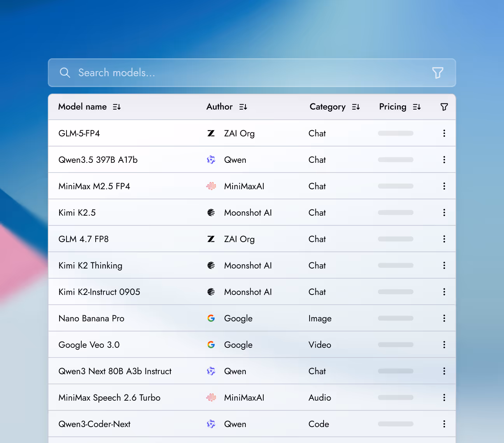Select the Kimi K2 Thinking model name
504x443 pixels.
[90, 265]
